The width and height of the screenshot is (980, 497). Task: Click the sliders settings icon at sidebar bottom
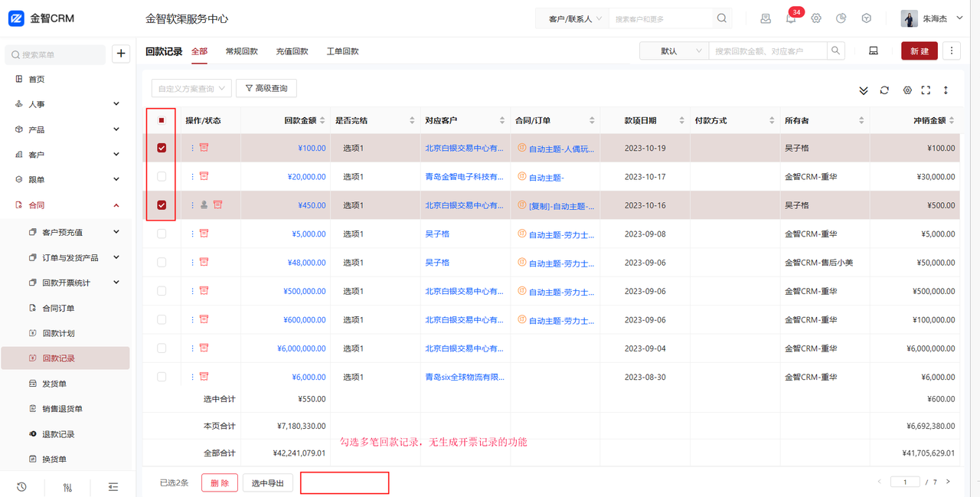(67, 487)
